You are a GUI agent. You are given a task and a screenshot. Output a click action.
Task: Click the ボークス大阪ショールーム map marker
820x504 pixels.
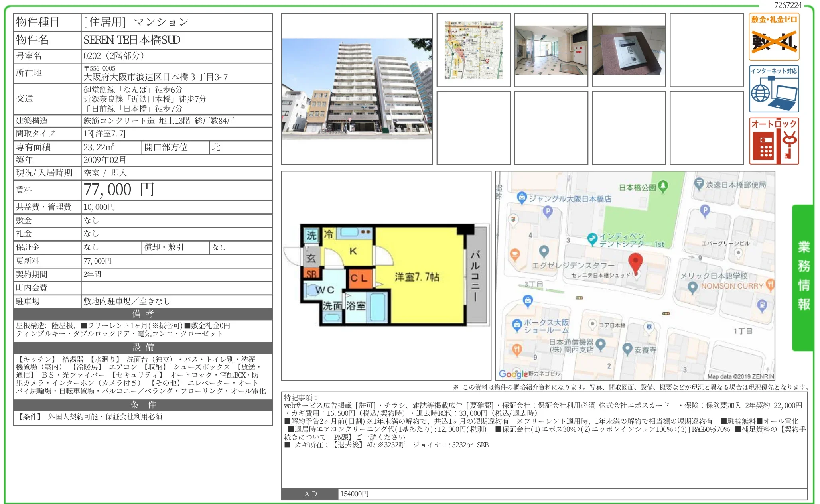pos(517,325)
